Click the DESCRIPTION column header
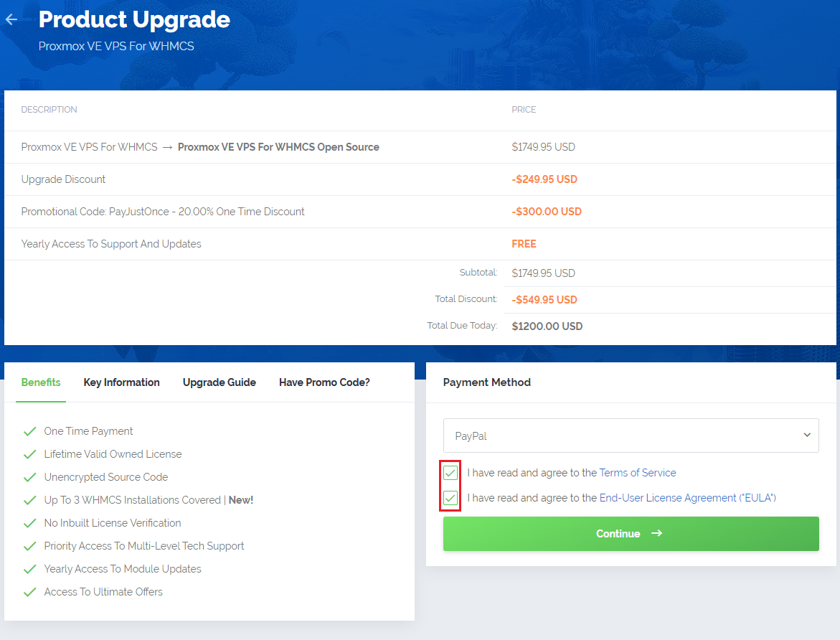Screen dimensions: 840x640 coord(49,109)
